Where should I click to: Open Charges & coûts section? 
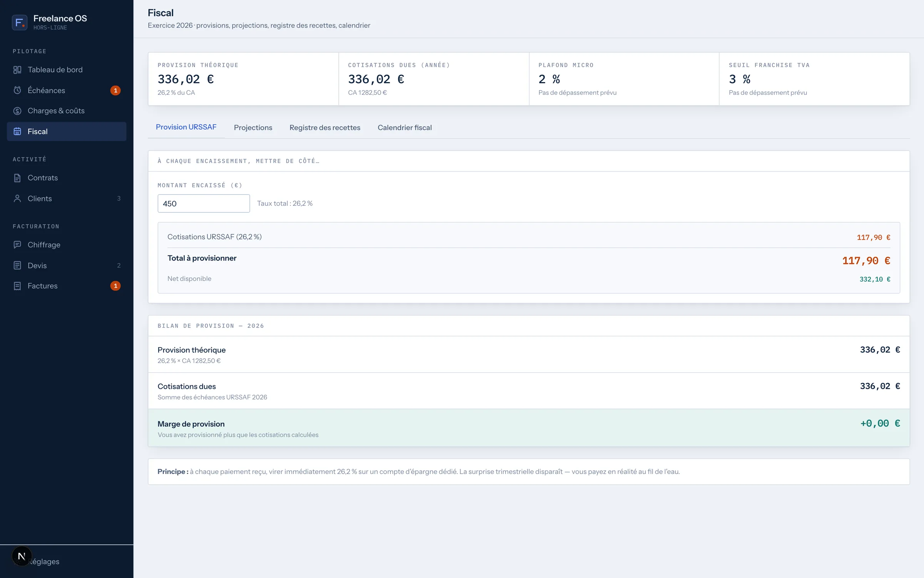pyautogui.click(x=67, y=111)
